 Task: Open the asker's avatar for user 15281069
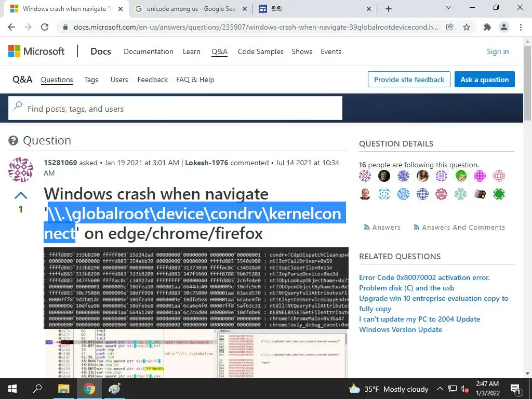(21, 170)
